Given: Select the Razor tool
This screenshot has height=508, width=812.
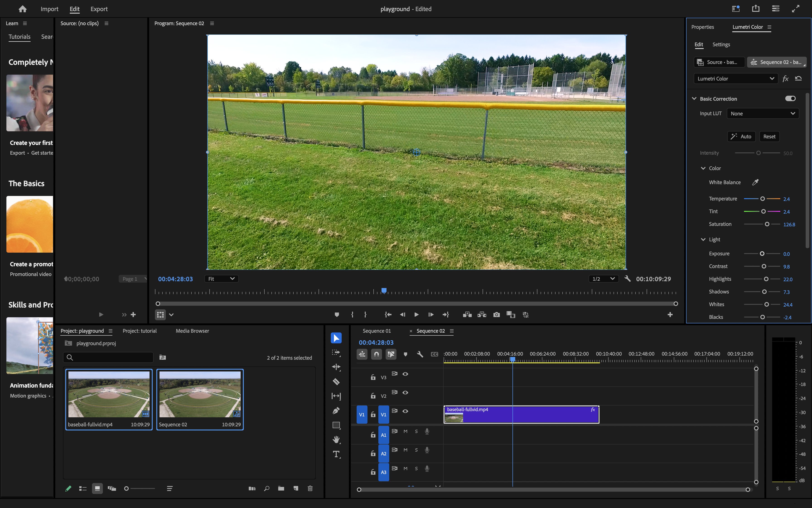Looking at the screenshot, I should point(336,381).
